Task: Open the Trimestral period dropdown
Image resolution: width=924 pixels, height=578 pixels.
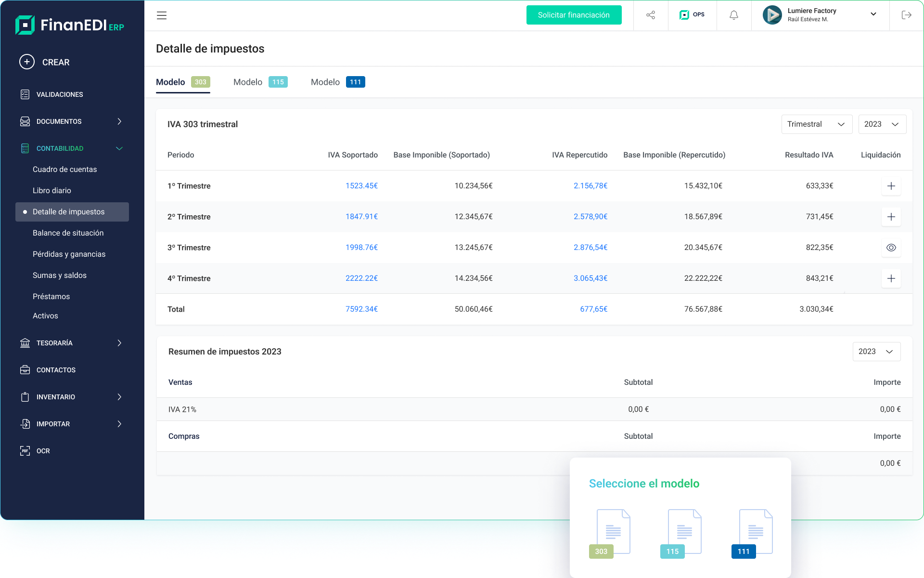Action: click(x=817, y=124)
